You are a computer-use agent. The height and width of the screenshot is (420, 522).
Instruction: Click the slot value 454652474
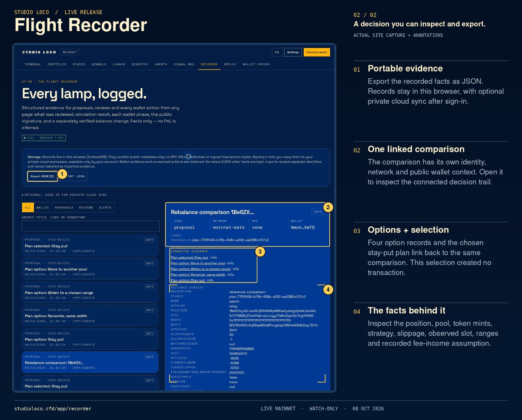click(238, 353)
